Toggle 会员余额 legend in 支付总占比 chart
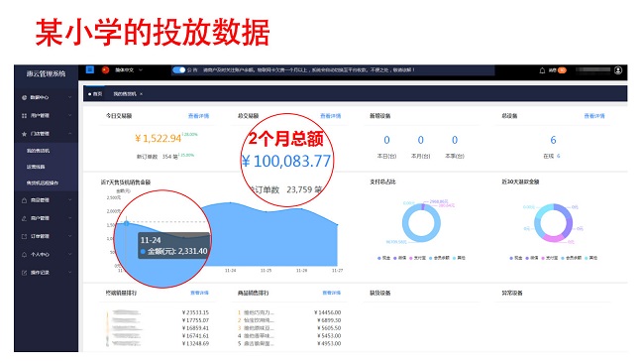 click(x=440, y=258)
